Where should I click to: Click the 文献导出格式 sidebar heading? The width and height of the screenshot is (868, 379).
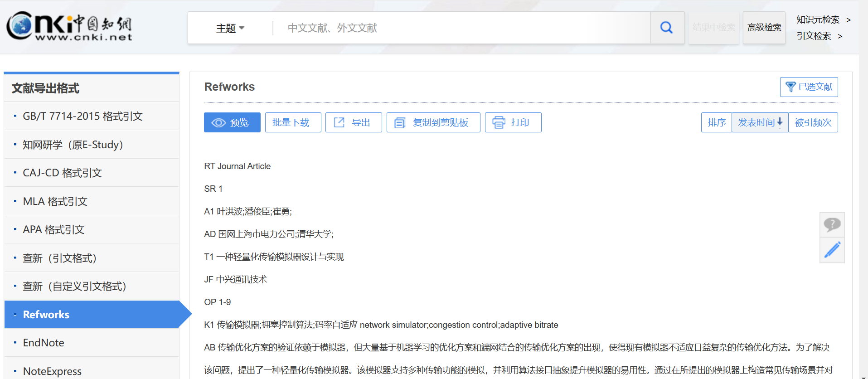click(45, 88)
